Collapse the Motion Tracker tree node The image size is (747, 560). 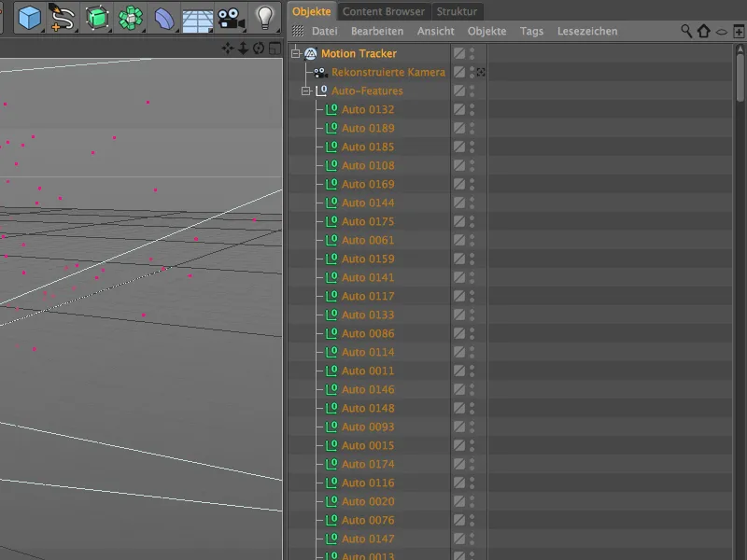tap(296, 53)
